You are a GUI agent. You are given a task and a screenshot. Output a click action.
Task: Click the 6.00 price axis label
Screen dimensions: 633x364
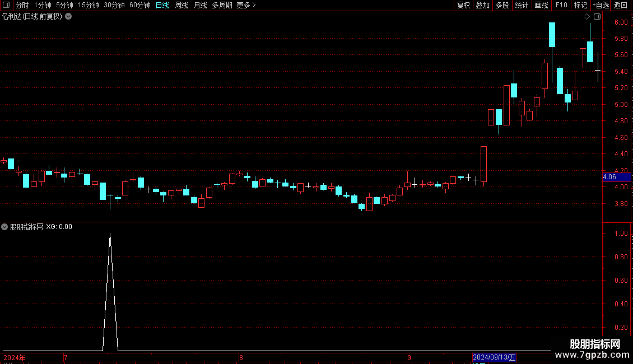[621, 22]
